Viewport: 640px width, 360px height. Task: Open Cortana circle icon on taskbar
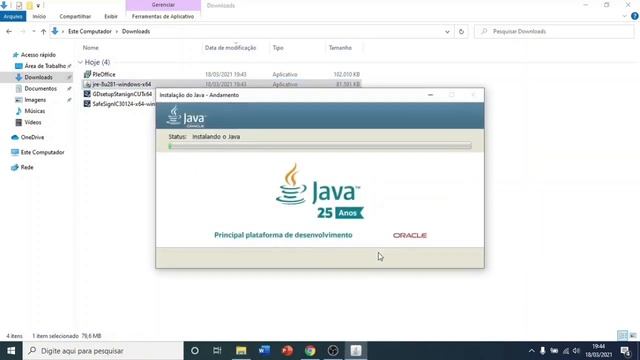[195, 351]
